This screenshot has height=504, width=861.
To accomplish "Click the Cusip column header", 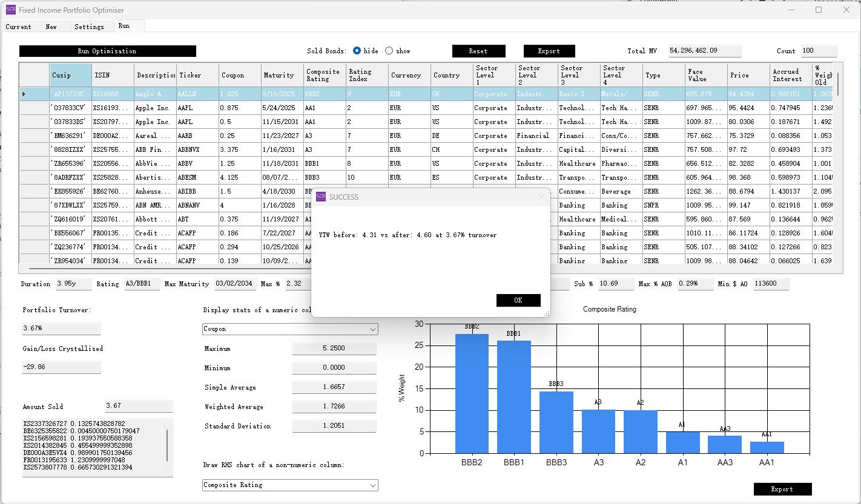I will [70, 75].
